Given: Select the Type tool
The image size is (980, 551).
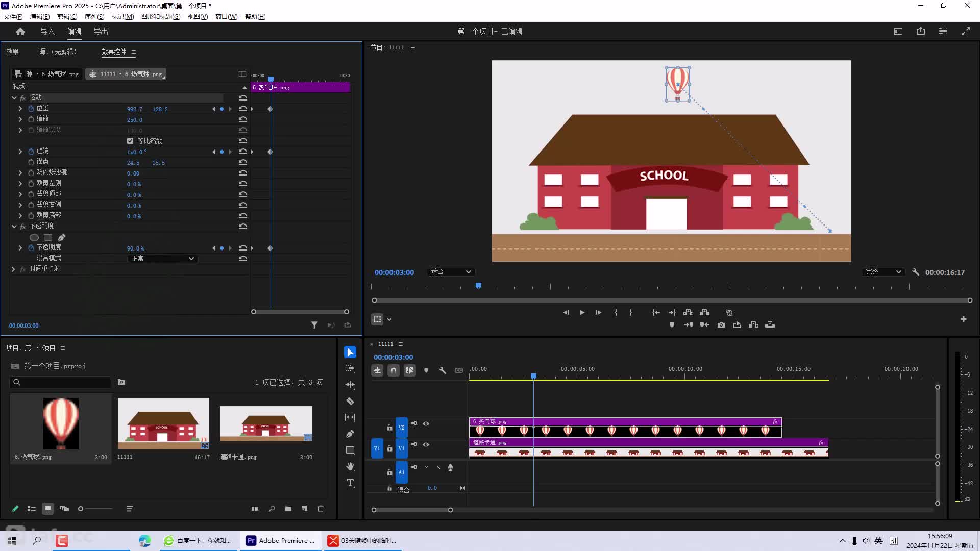Looking at the screenshot, I should pyautogui.click(x=350, y=483).
